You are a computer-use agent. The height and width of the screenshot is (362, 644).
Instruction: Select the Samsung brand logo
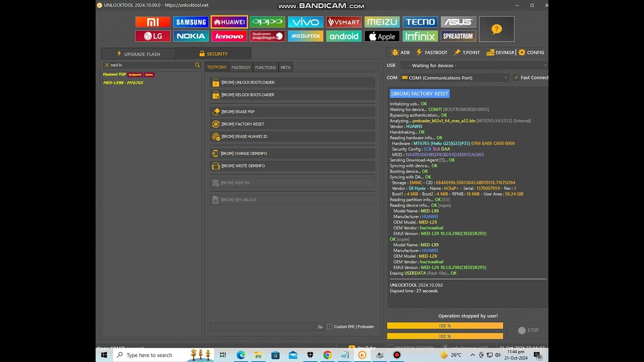pyautogui.click(x=191, y=22)
